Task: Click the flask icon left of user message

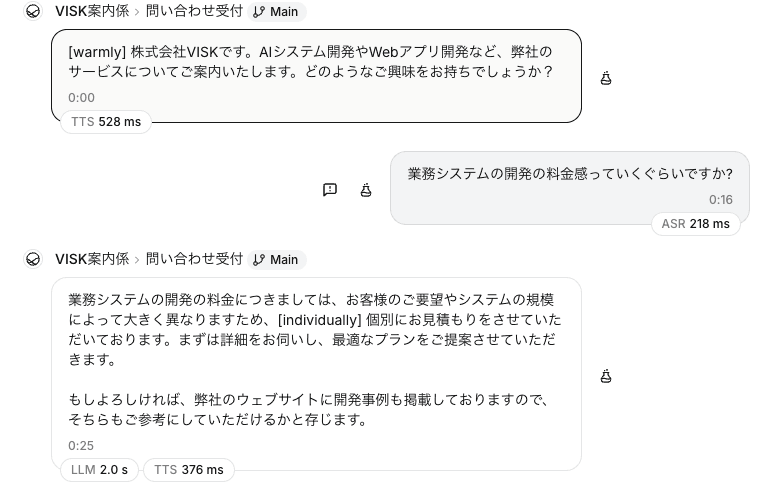Action: pos(366,190)
